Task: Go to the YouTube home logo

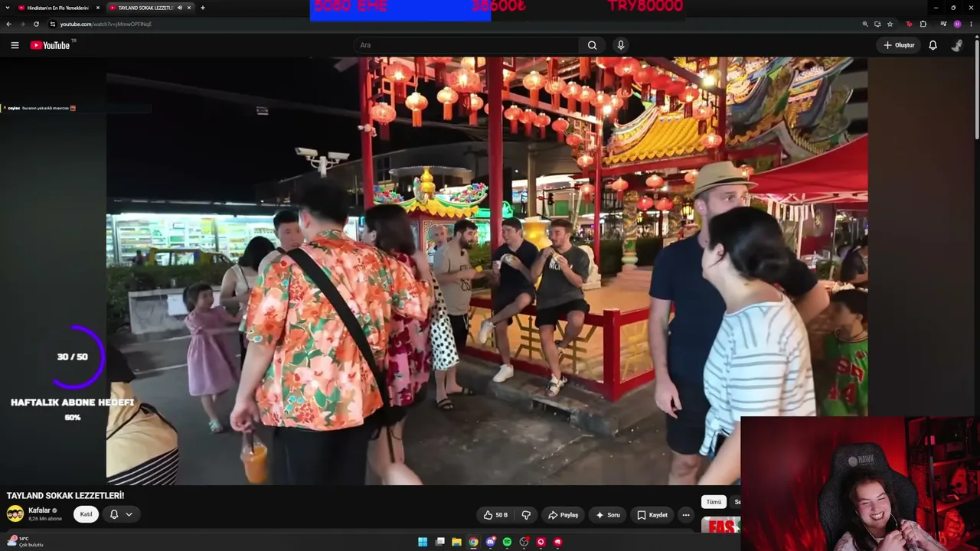Action: [x=51, y=45]
